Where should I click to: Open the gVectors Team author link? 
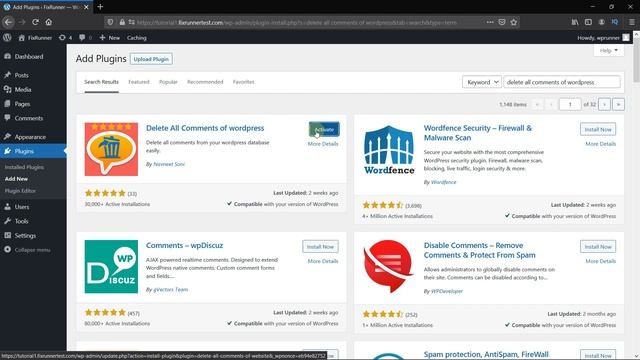[171, 290]
